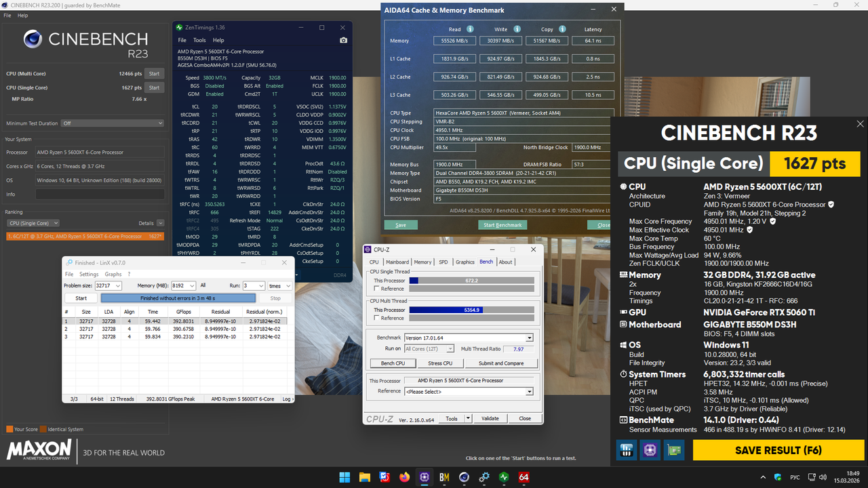
Task: Open the volume control in system tray
Action: (825, 477)
